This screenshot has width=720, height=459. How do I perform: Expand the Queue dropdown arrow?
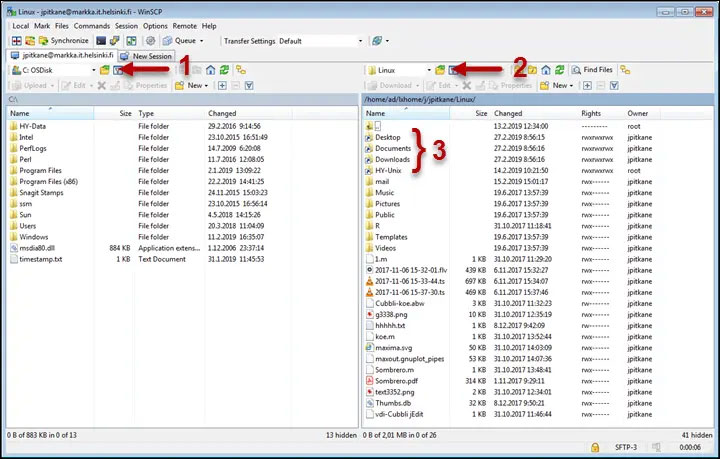tap(202, 41)
